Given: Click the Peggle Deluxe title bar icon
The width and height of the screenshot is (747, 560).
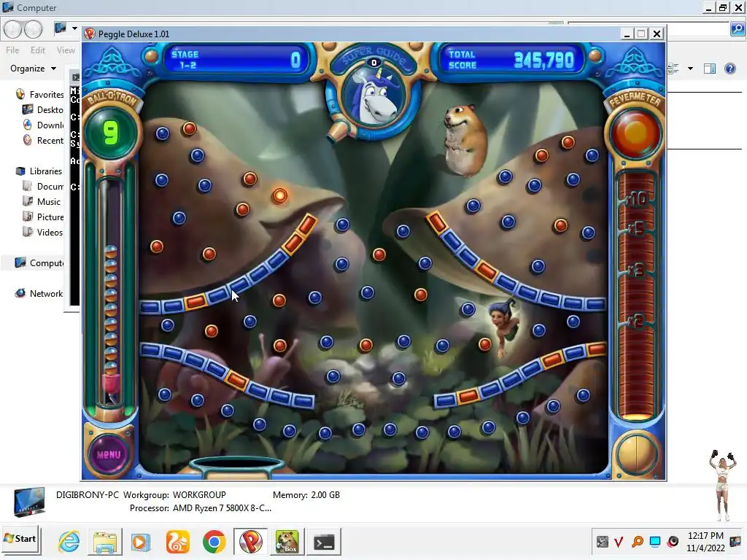Looking at the screenshot, I should point(89,34).
